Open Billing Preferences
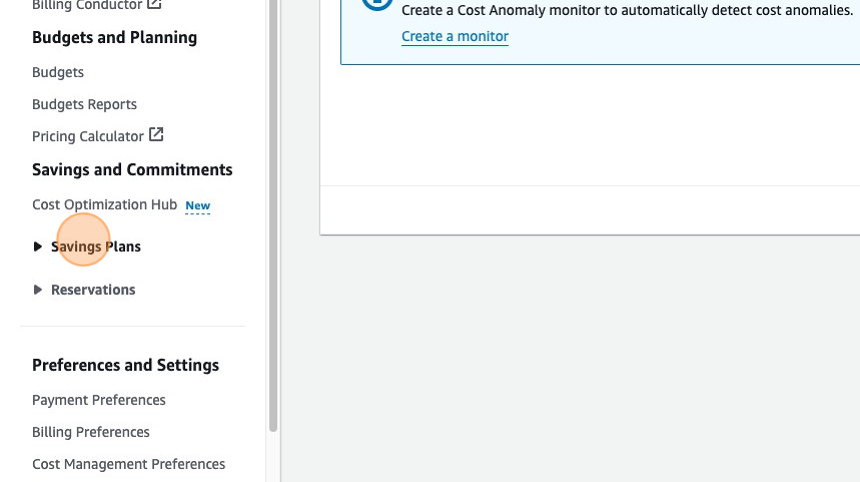 pyautogui.click(x=91, y=432)
